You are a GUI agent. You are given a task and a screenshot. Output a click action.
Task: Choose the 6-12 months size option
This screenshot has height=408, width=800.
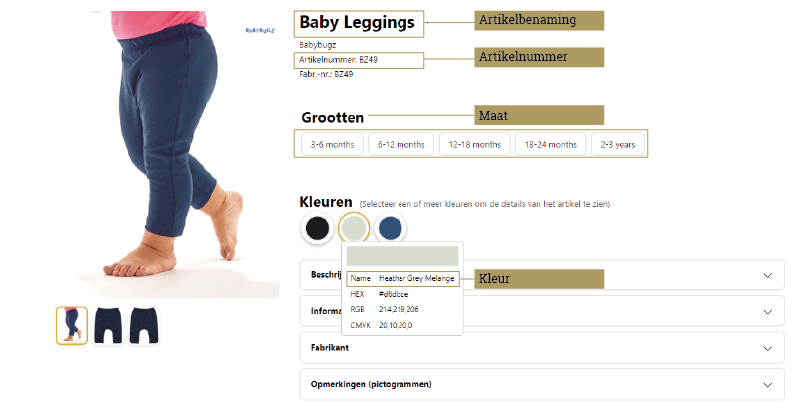(x=401, y=144)
